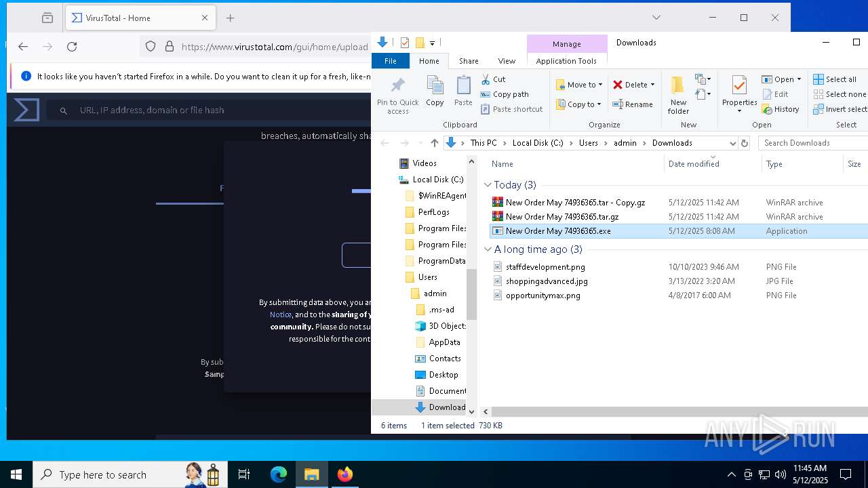Open the Application Tools tab

(x=566, y=61)
